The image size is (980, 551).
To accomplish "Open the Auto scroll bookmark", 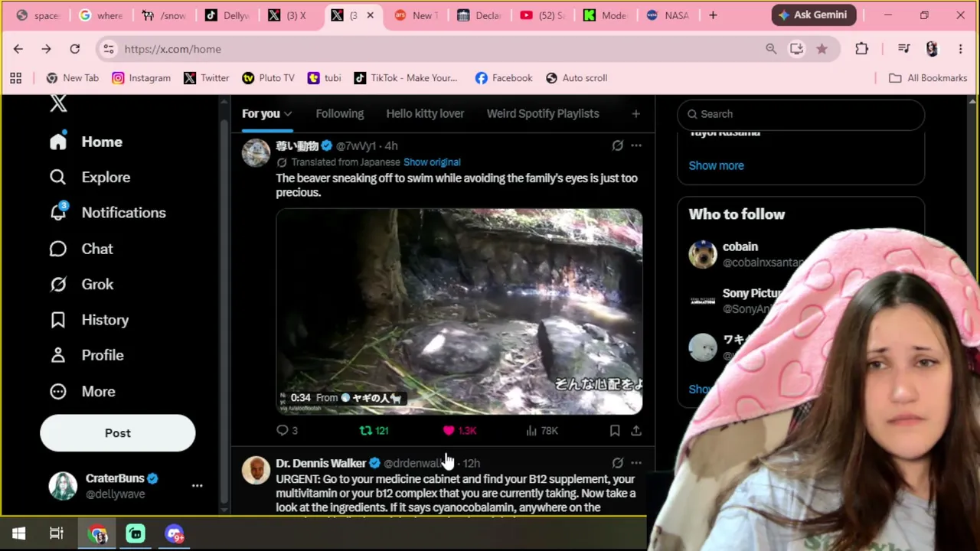I will (x=577, y=78).
